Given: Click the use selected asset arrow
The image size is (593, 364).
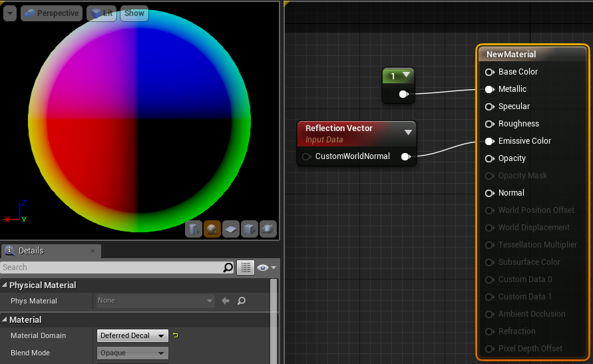Looking at the screenshot, I should click(x=226, y=301).
